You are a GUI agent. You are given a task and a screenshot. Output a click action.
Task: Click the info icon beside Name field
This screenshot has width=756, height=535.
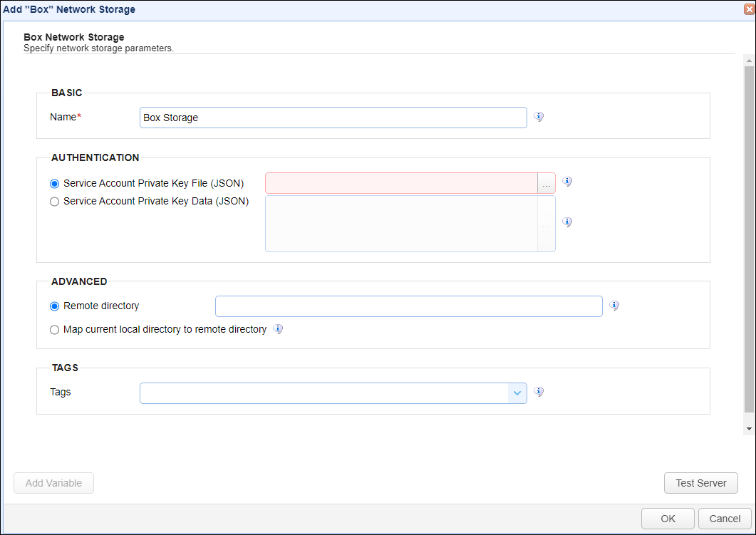coord(539,117)
